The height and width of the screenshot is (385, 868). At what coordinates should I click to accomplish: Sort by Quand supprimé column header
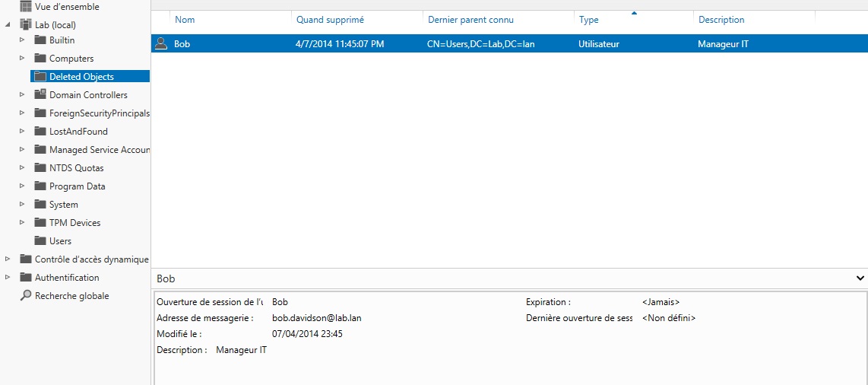point(330,20)
